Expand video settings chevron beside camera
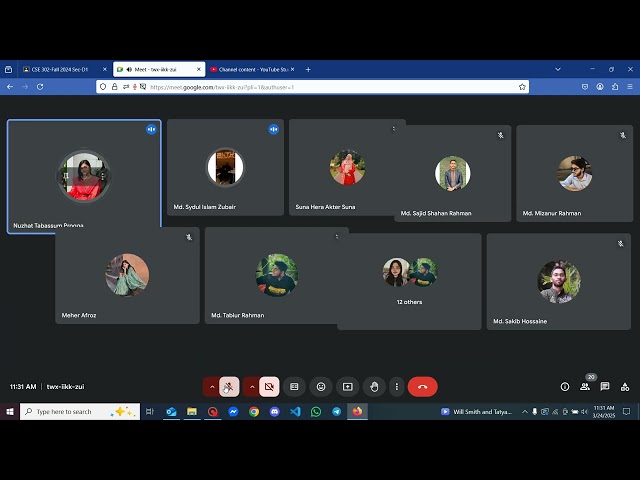Image resolution: width=640 pixels, height=480 pixels. 252,387
